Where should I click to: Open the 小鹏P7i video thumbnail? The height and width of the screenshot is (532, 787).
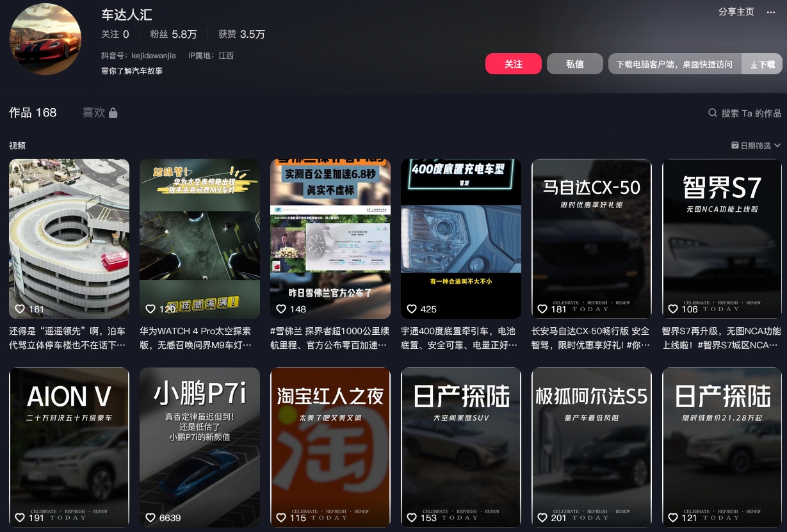point(200,447)
